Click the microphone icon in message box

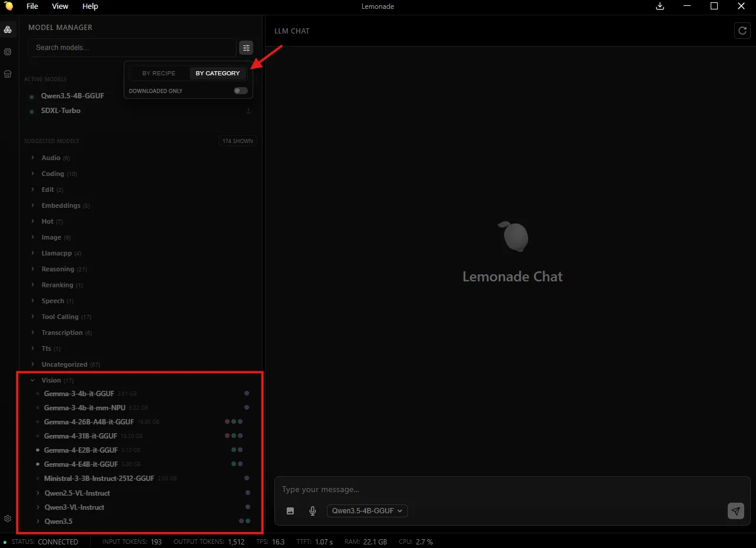313,511
